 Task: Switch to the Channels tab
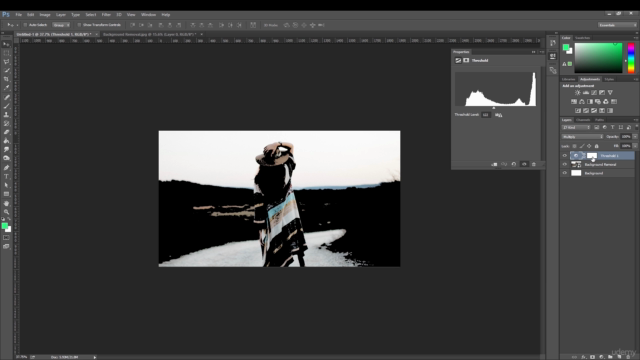pos(583,120)
